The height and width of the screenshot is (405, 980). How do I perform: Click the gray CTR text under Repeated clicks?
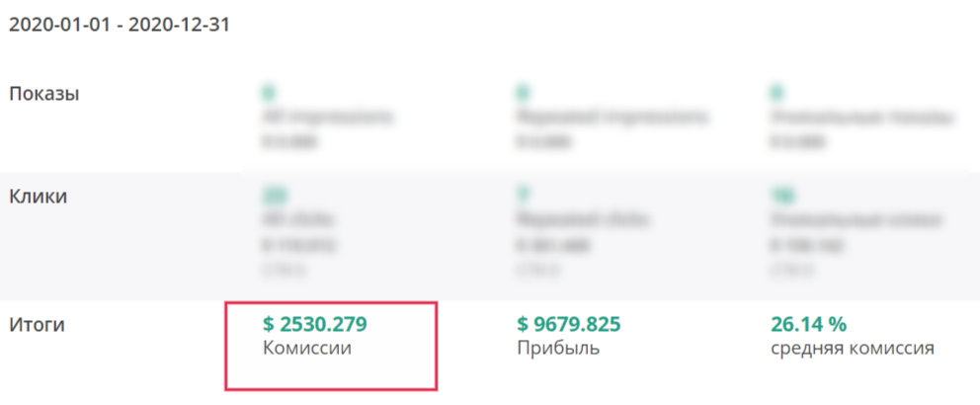(537, 271)
